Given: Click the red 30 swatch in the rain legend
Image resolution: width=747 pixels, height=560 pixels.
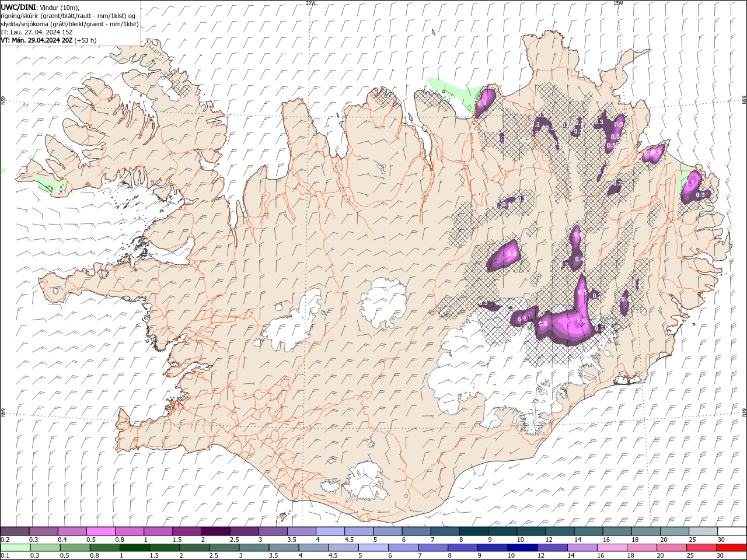Looking at the screenshot, I should [732, 548].
